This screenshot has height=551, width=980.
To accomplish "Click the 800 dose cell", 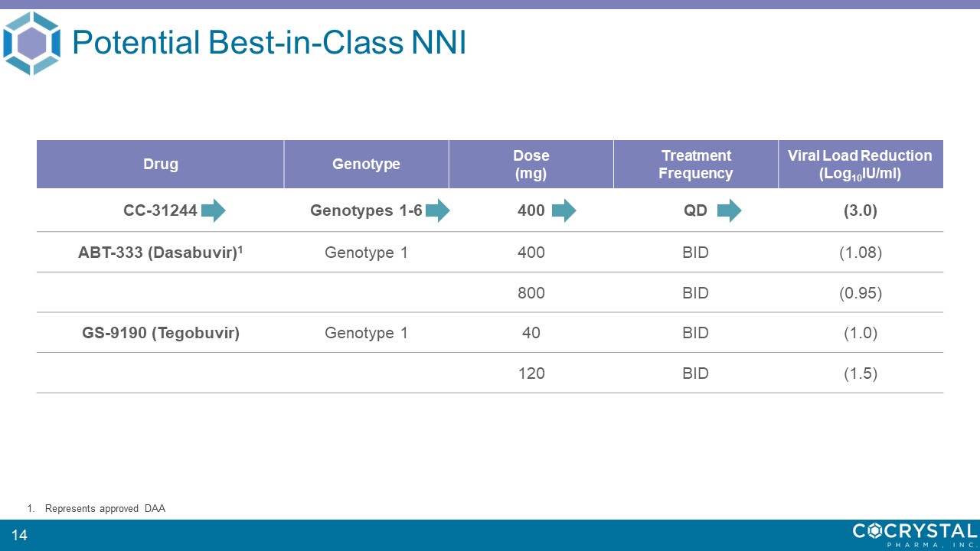I will pyautogui.click(x=531, y=292).
